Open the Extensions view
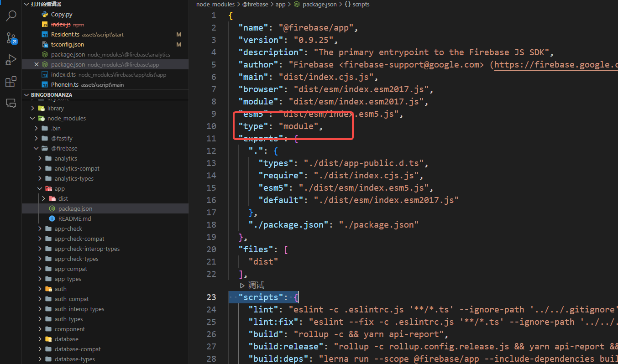Screen dimensions: 618x364 click(11, 82)
